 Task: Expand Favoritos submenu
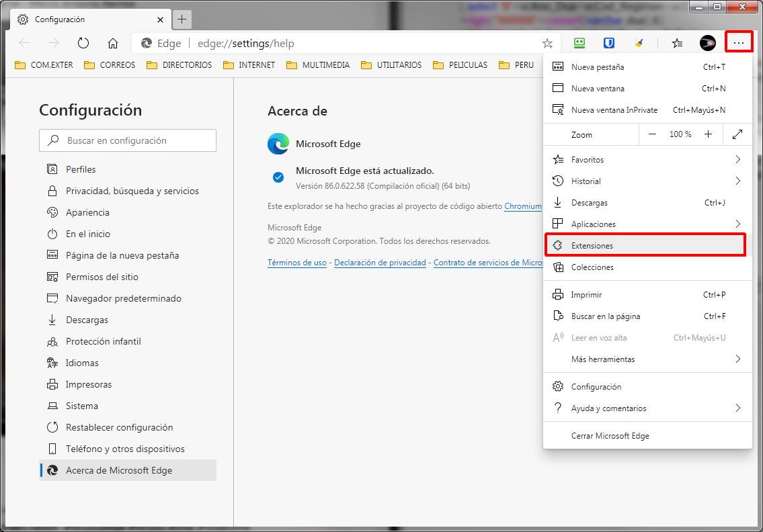point(647,159)
